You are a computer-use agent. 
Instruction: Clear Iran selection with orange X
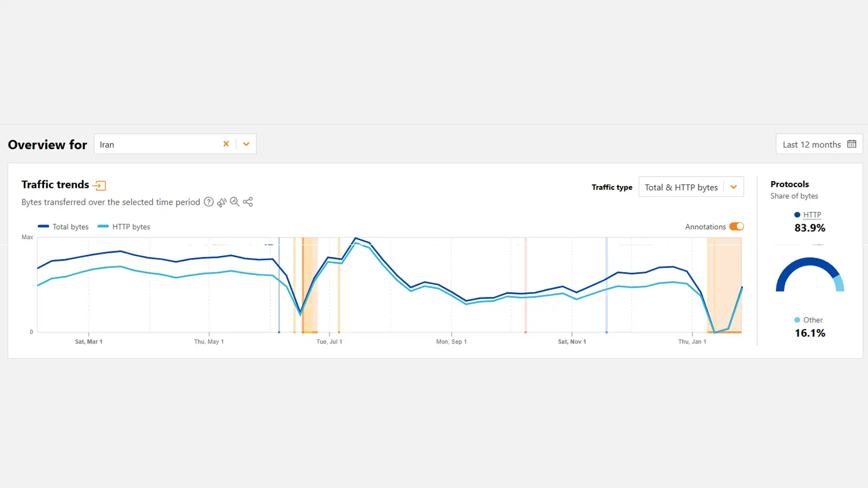(226, 144)
